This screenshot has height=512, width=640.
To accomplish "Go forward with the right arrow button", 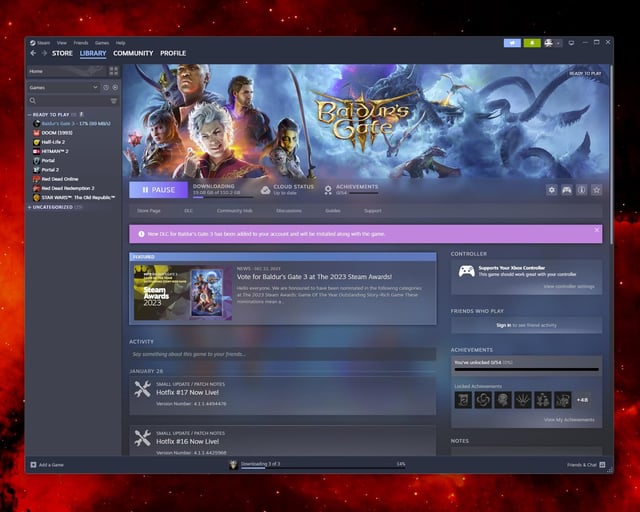I will [x=44, y=53].
